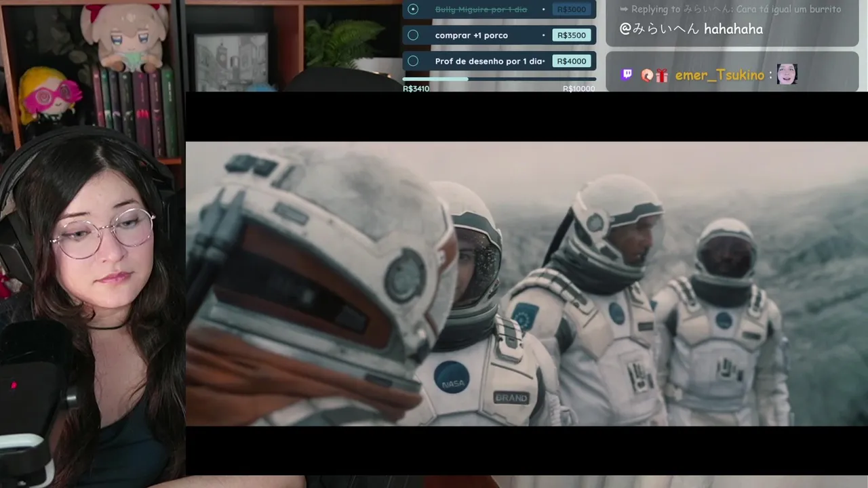The height and width of the screenshot is (488, 868).
Task: Select the 'Prof de desenho por 1 dia' circle
Action: click(x=413, y=61)
